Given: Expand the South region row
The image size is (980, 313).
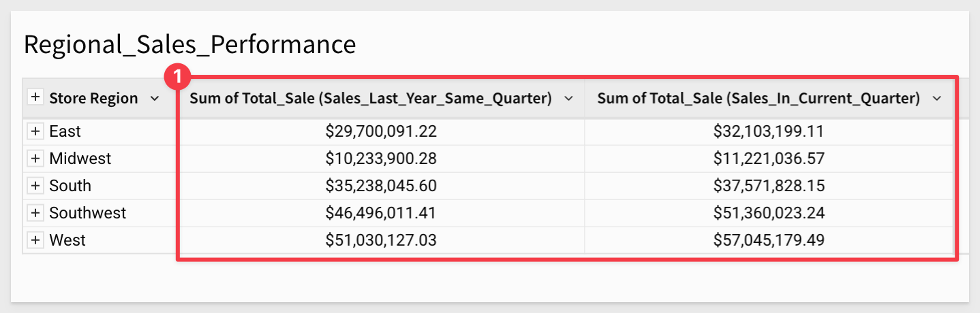Looking at the screenshot, I should pyautogui.click(x=36, y=186).
